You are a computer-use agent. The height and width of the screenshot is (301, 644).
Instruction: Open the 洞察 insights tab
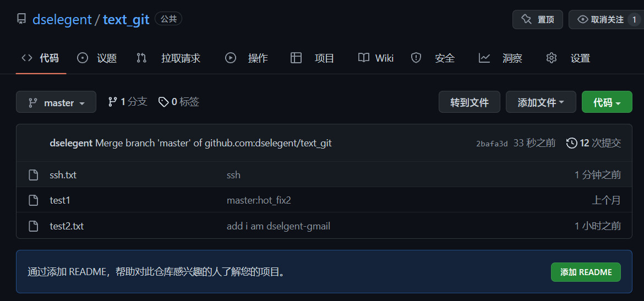pyautogui.click(x=500, y=58)
